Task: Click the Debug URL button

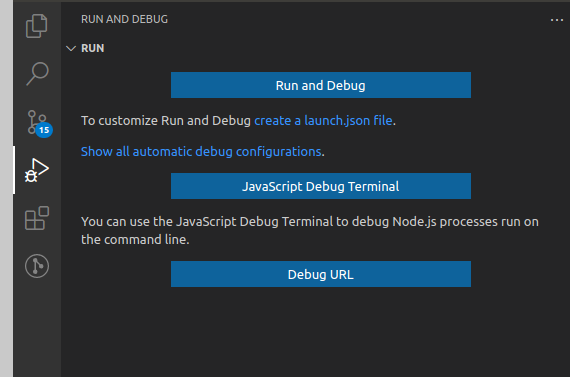Action: pyautogui.click(x=321, y=274)
